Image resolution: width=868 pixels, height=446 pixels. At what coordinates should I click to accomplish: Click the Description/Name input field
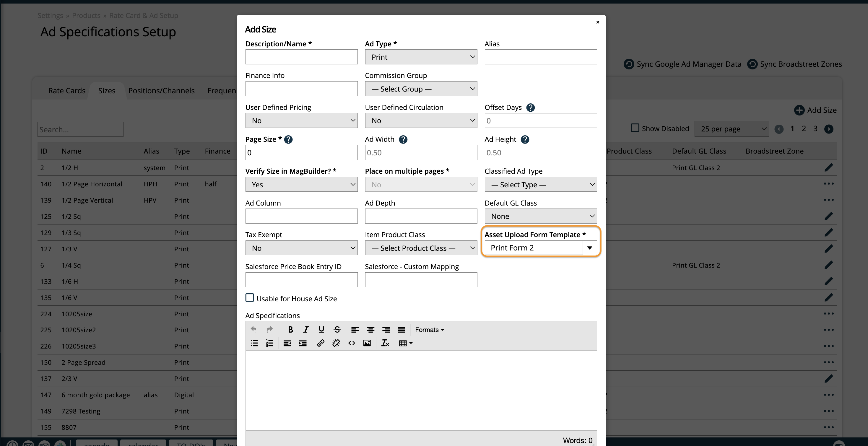pyautogui.click(x=301, y=57)
